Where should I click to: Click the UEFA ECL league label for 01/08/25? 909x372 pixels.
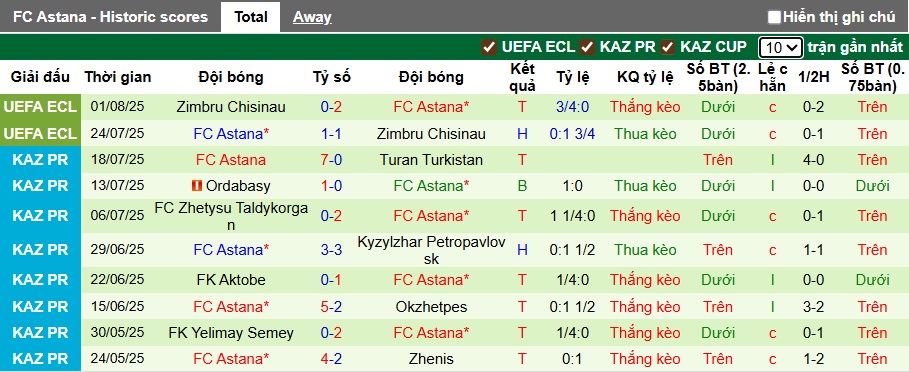coord(40,107)
